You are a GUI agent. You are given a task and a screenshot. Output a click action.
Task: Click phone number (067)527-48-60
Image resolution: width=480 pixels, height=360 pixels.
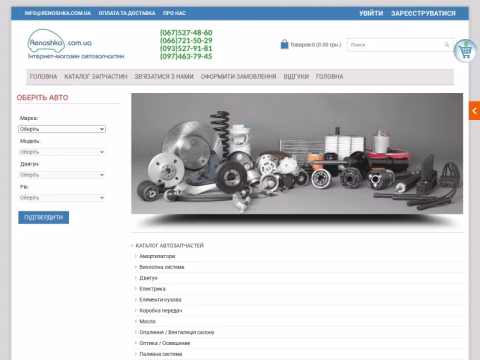(186, 33)
